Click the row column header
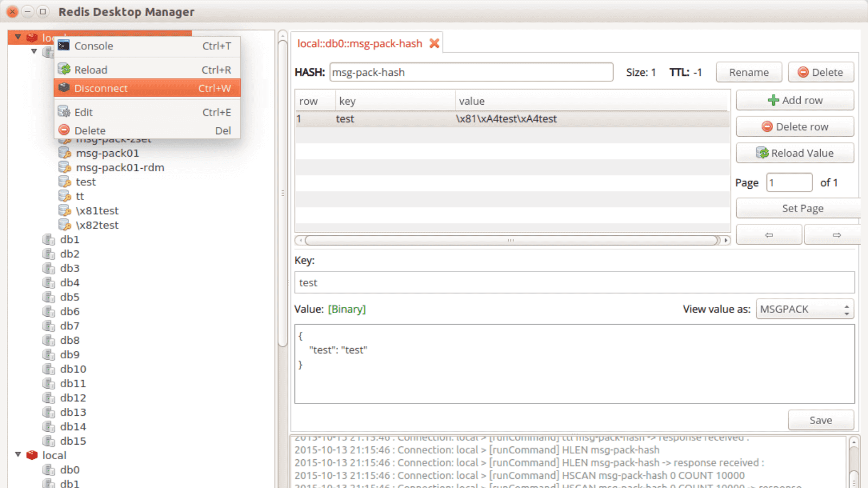Screen dimensions: 868x488 pyautogui.click(x=315, y=101)
